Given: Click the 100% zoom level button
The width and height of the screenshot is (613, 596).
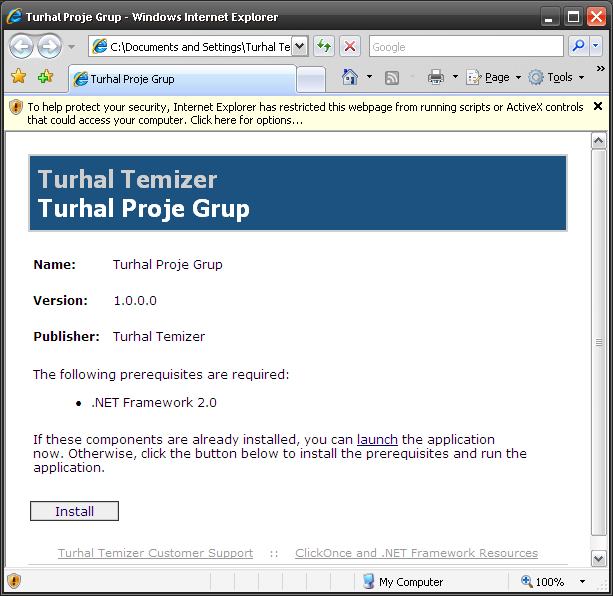Looking at the screenshot, I should 543,582.
